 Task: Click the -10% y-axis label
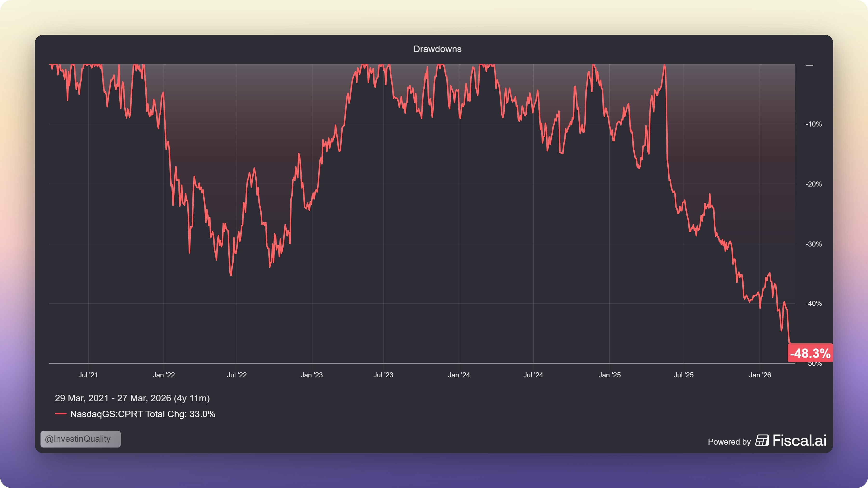[x=814, y=124]
